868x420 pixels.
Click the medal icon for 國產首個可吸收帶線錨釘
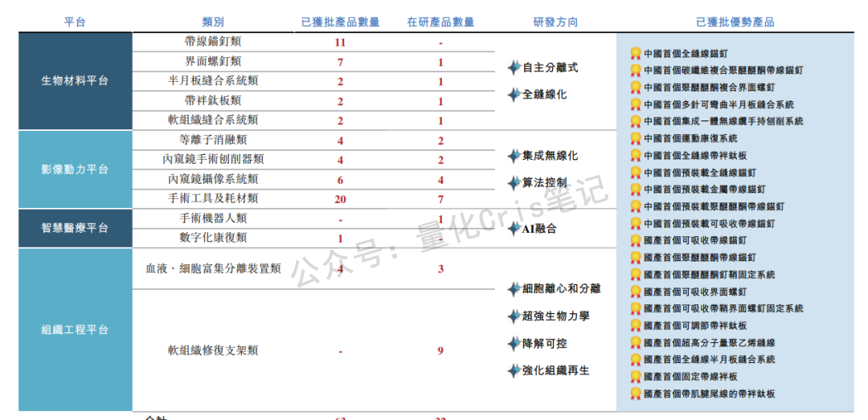click(x=636, y=241)
